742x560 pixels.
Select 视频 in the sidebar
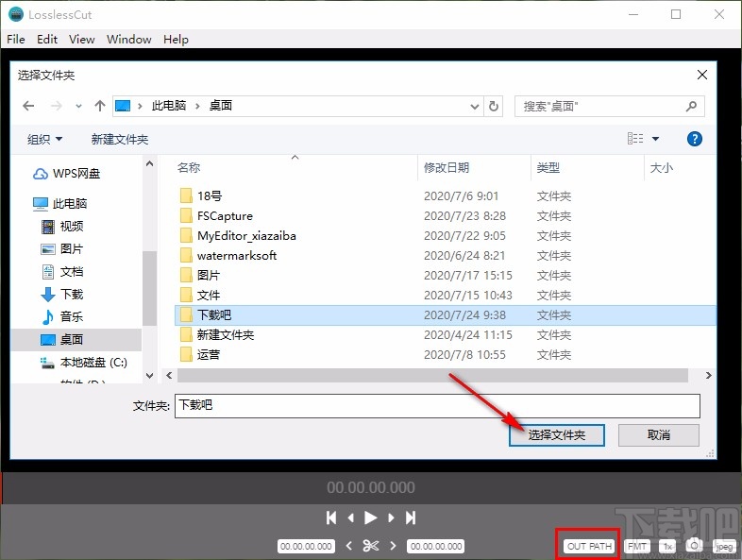point(62,227)
